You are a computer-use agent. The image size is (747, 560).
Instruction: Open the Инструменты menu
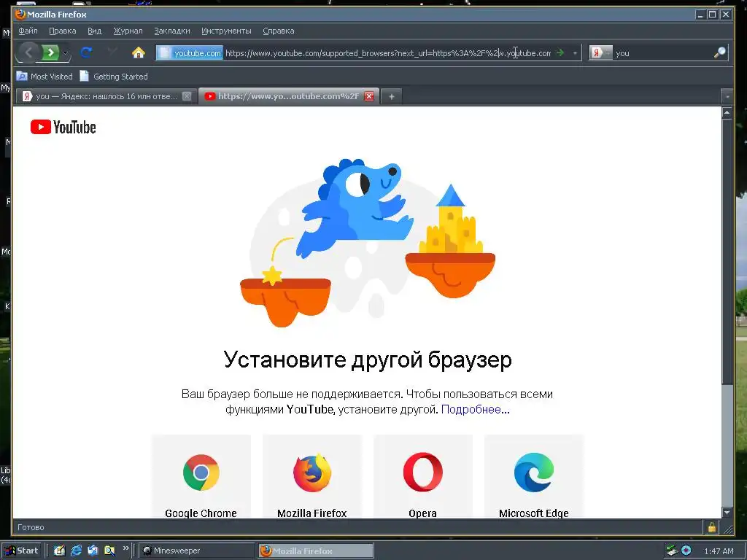coord(226,31)
